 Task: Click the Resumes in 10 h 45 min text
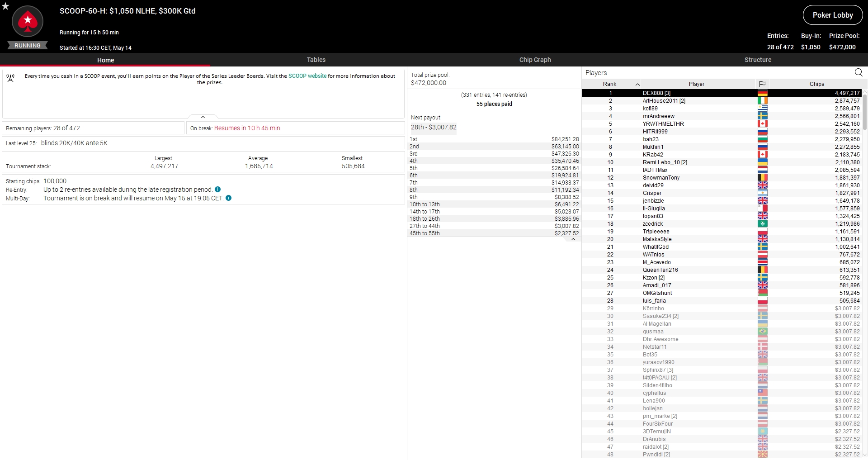(x=247, y=128)
